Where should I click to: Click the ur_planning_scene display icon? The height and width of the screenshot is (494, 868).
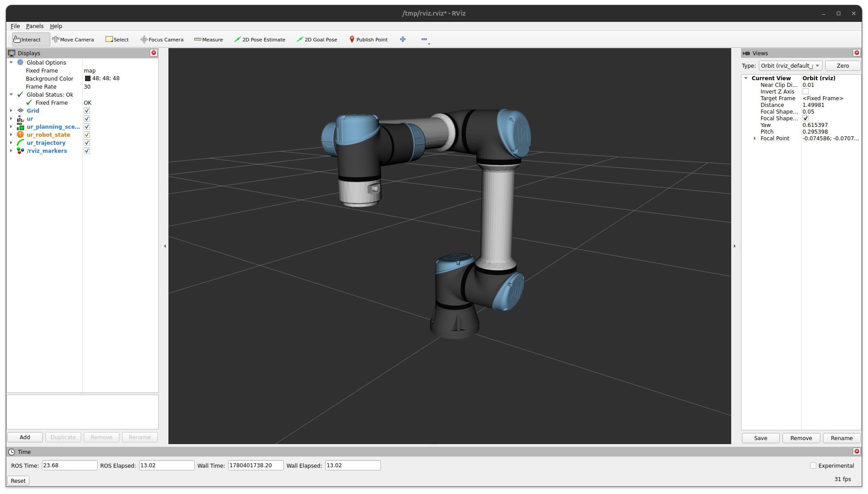tap(20, 127)
